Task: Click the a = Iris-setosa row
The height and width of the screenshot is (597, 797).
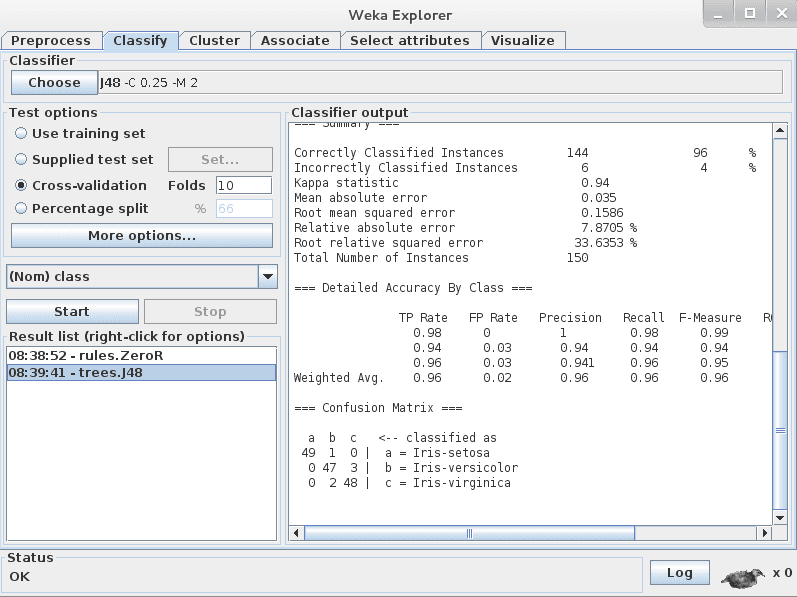Action: 395,452
